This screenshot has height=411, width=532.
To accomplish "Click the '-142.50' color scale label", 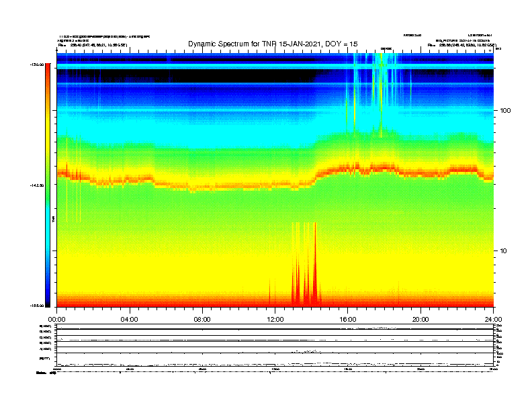I will (37, 185).
